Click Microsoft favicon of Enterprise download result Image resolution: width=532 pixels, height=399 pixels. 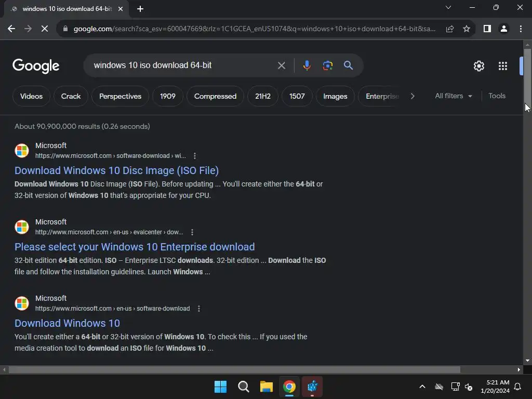[x=22, y=227]
